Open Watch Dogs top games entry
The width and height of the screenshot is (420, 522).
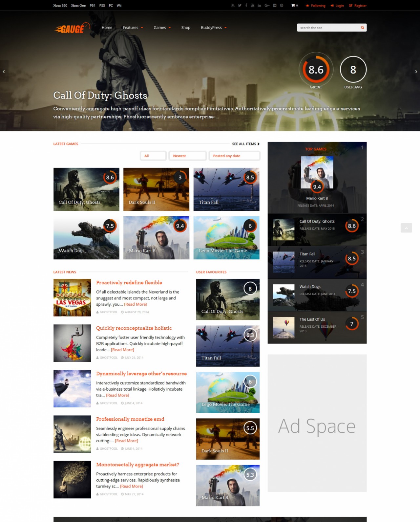click(x=317, y=295)
